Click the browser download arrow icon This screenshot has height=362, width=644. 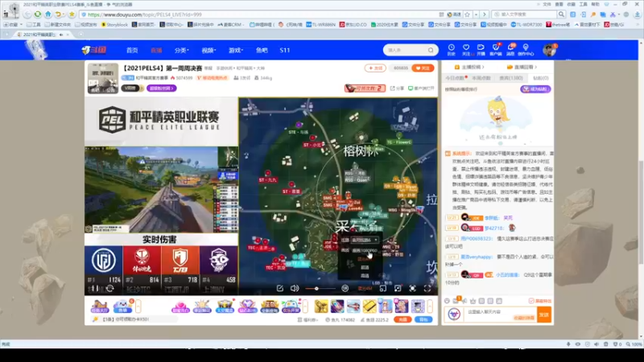637,14
